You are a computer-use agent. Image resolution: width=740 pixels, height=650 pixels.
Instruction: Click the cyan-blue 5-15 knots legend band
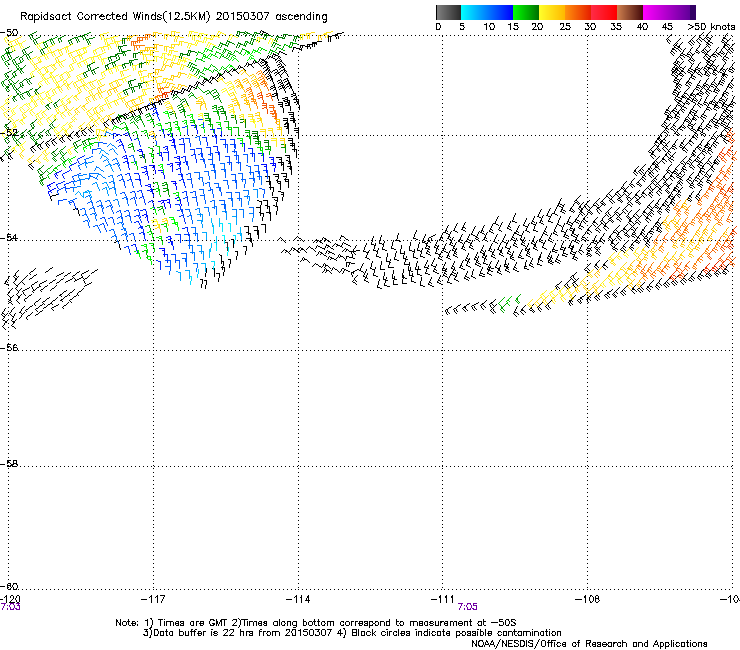point(487,12)
